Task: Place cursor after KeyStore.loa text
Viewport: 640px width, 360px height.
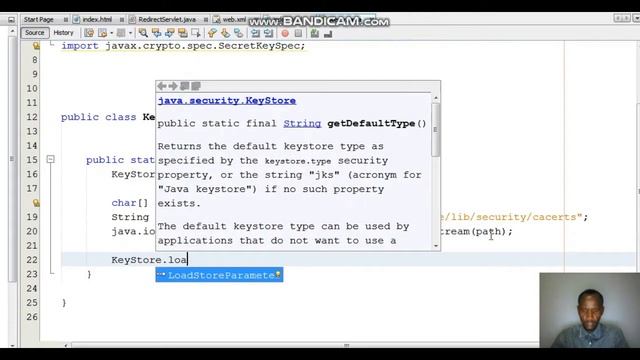Action: click(187, 260)
